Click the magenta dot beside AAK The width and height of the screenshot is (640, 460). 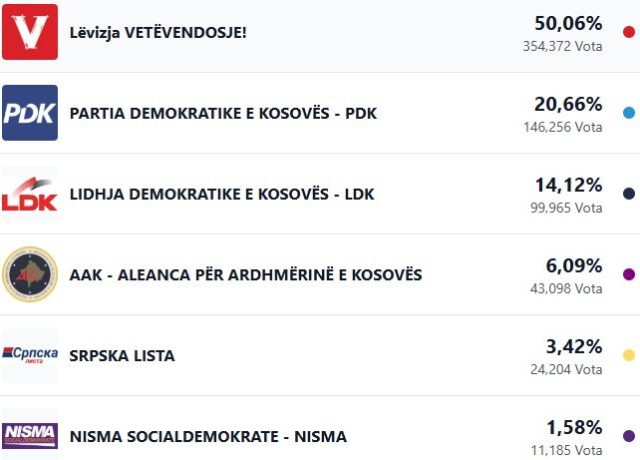[628, 274]
